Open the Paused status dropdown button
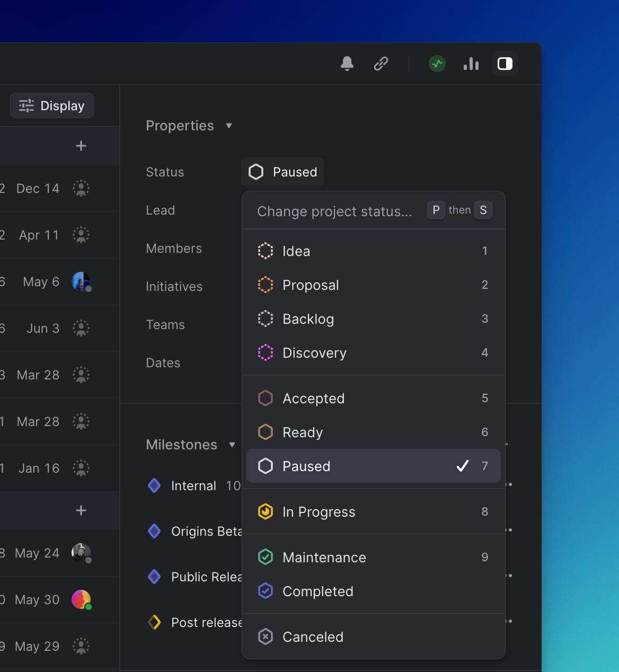 tap(282, 172)
